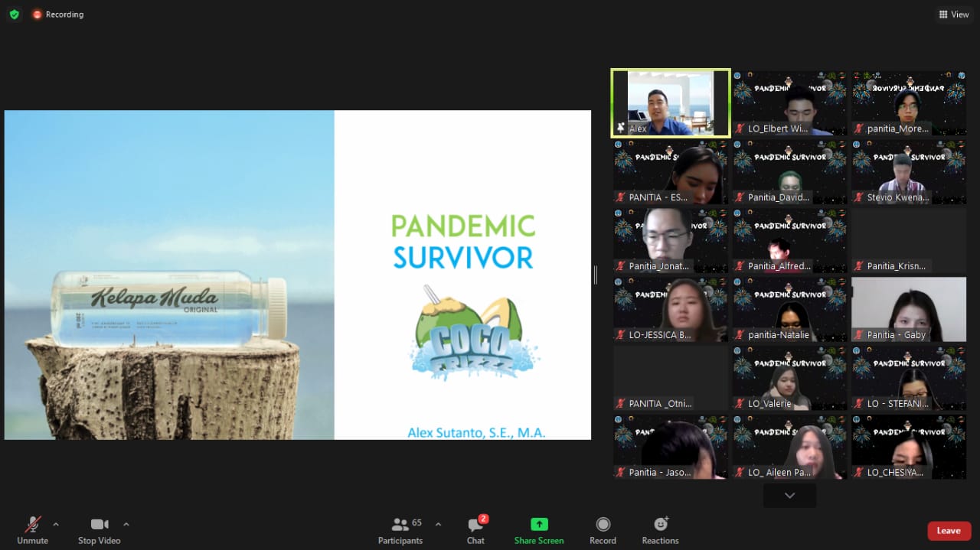Click the name label "panitia-Natalie"
Viewport: 980px width, 550px height.
[x=779, y=335]
